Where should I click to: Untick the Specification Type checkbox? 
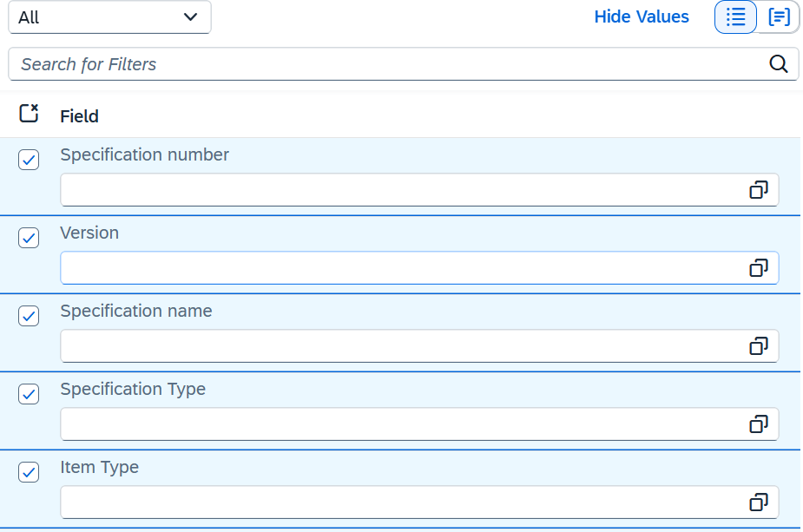point(29,394)
